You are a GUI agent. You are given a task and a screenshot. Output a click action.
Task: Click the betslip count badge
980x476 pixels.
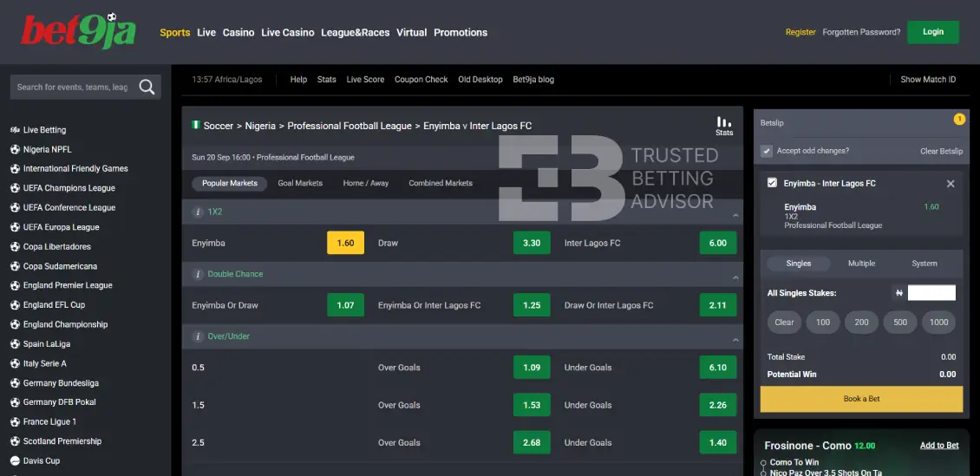(958, 119)
